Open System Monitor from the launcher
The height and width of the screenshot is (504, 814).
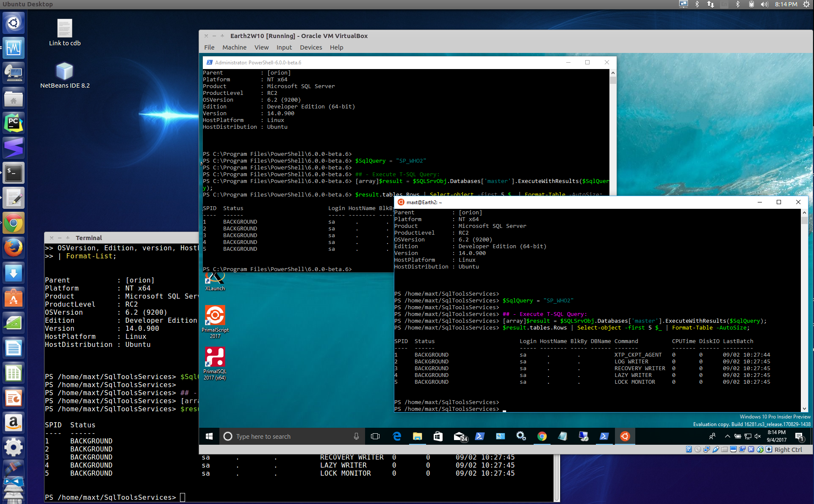(14, 48)
